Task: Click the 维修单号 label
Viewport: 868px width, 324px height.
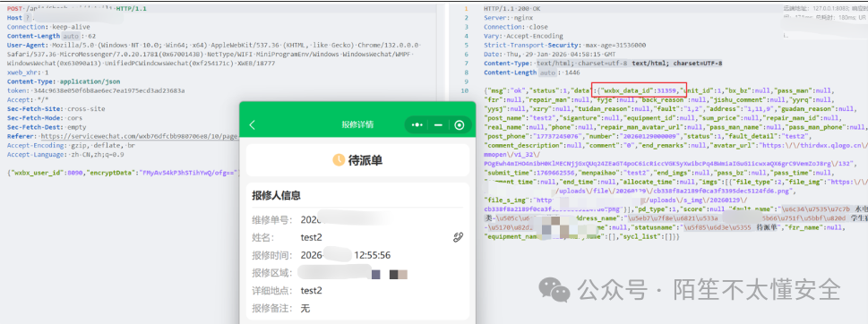Action: pyautogui.click(x=271, y=219)
